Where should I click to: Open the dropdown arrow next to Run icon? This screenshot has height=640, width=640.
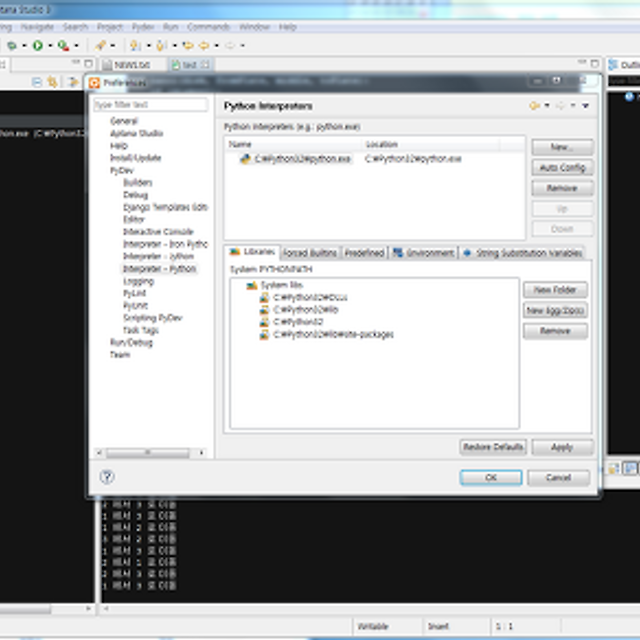48,46
